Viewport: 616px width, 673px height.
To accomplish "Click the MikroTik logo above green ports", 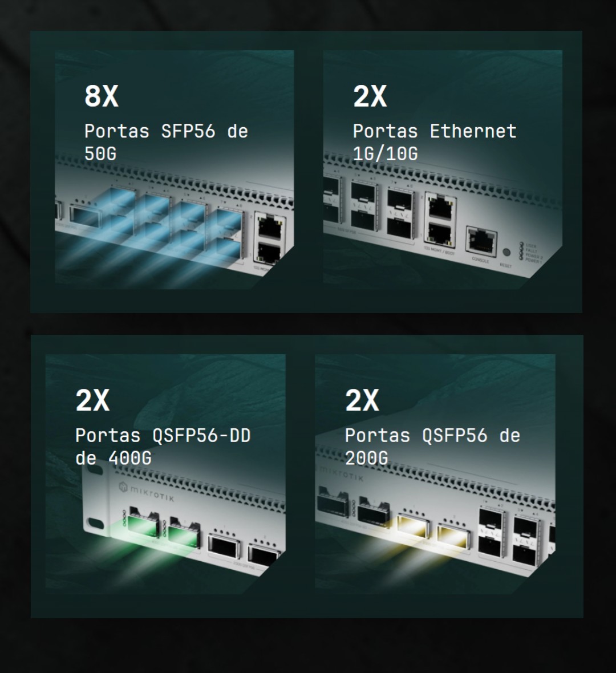I will click(x=147, y=492).
